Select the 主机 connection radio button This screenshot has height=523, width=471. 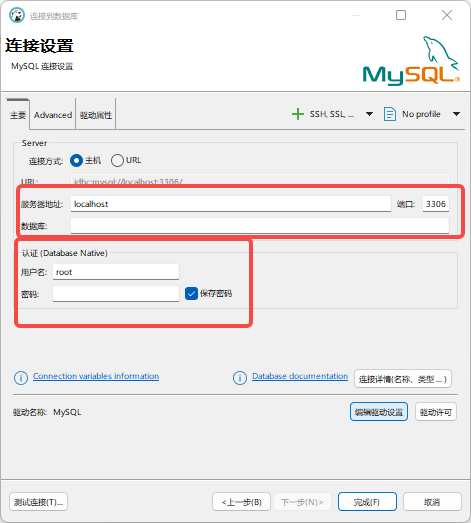tap(76, 160)
